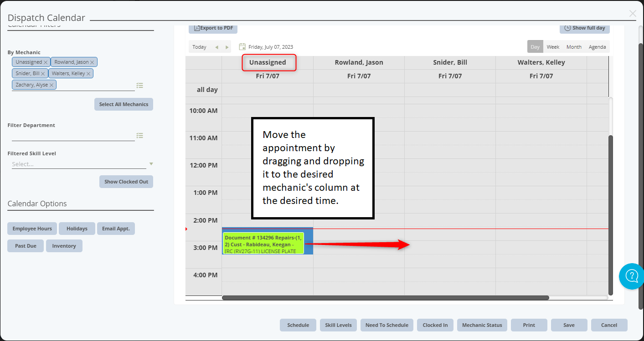Click Email Appt. button
The image size is (644, 341).
coord(116,229)
